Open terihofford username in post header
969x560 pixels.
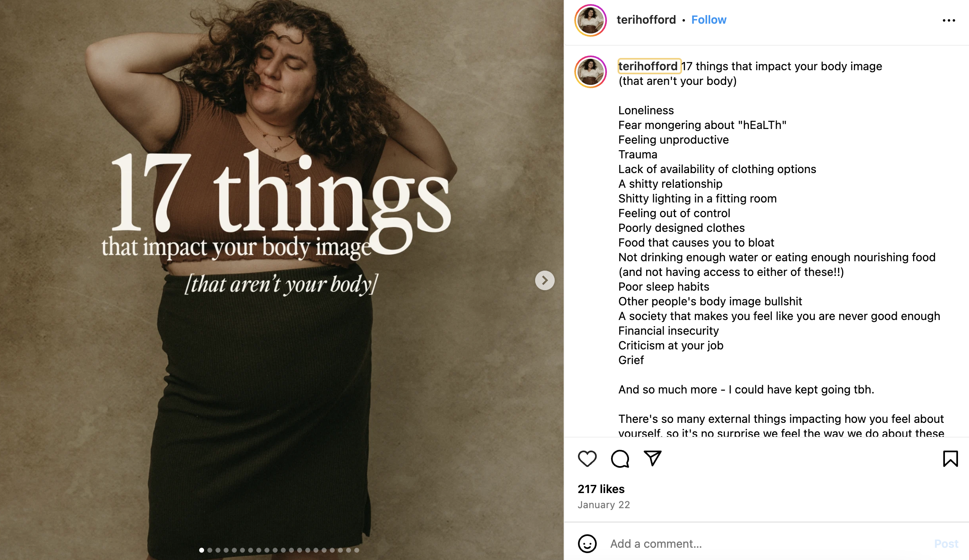click(x=646, y=20)
